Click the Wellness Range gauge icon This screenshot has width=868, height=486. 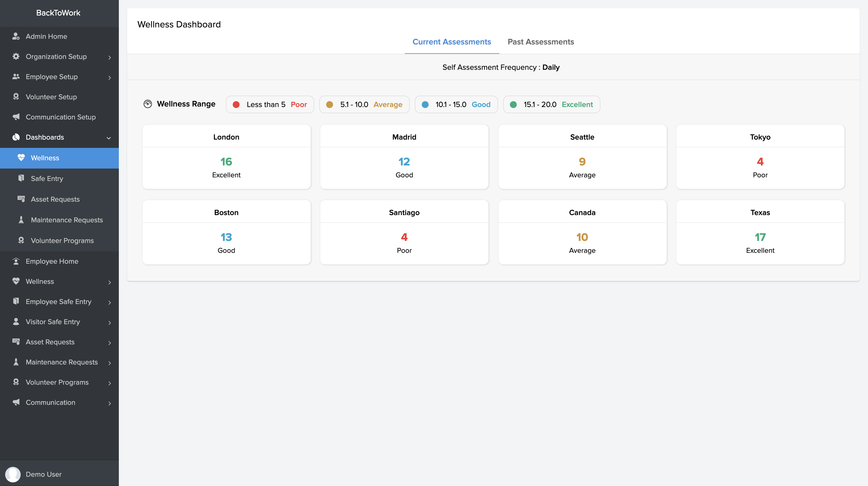point(148,104)
